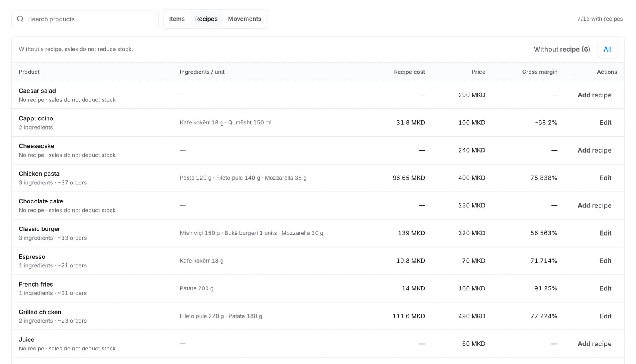Select the Classic burger product name

[39, 229]
